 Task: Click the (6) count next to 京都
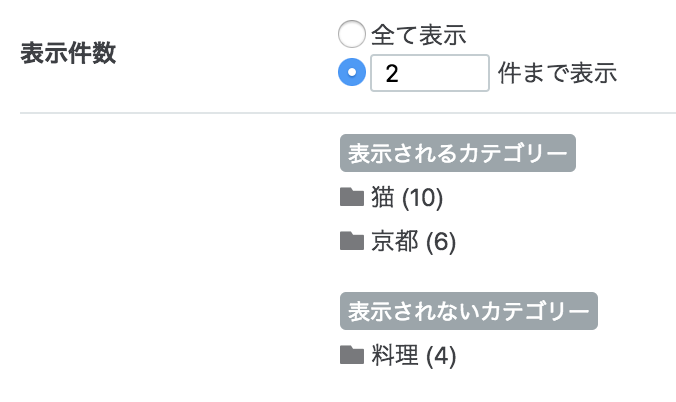pyautogui.click(x=441, y=242)
